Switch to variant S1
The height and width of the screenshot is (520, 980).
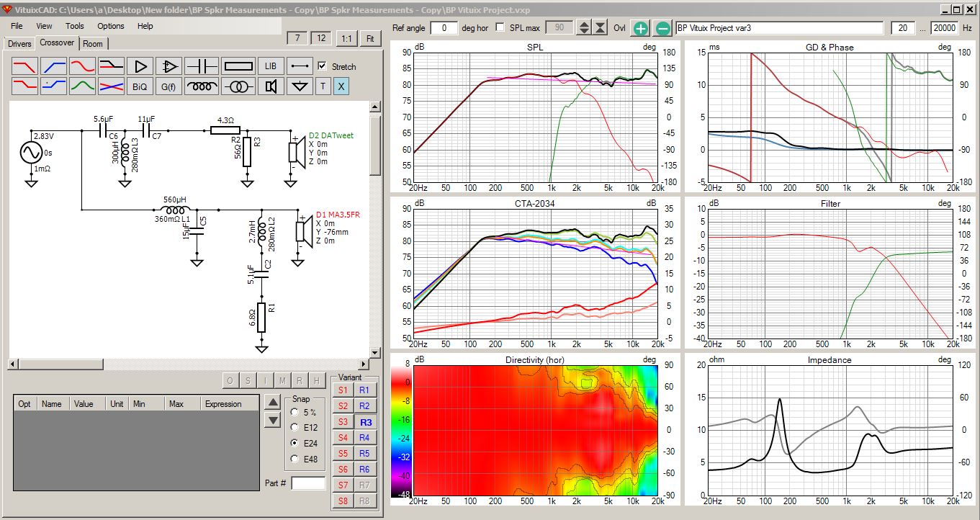(343, 390)
